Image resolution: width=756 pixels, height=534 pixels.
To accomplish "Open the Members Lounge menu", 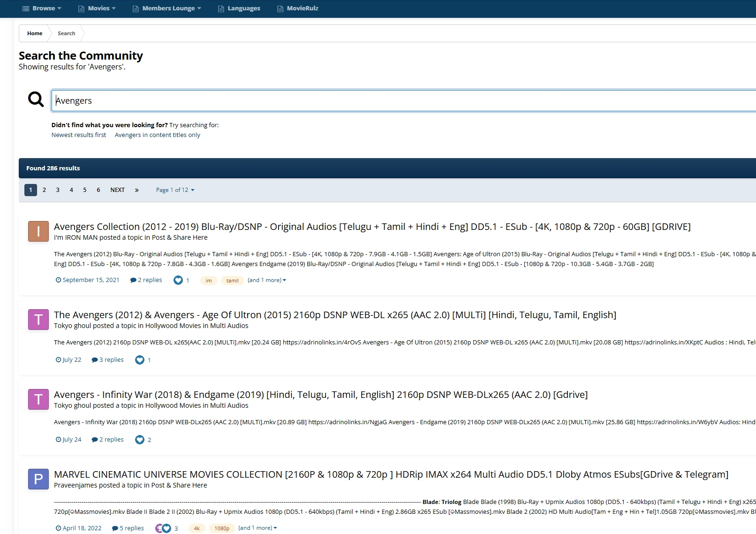I will pos(167,8).
